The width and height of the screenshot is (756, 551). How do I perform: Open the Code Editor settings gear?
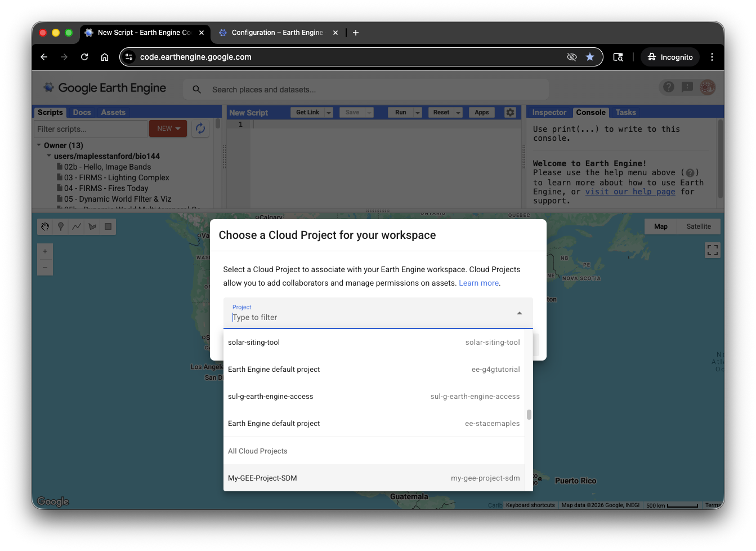510,112
